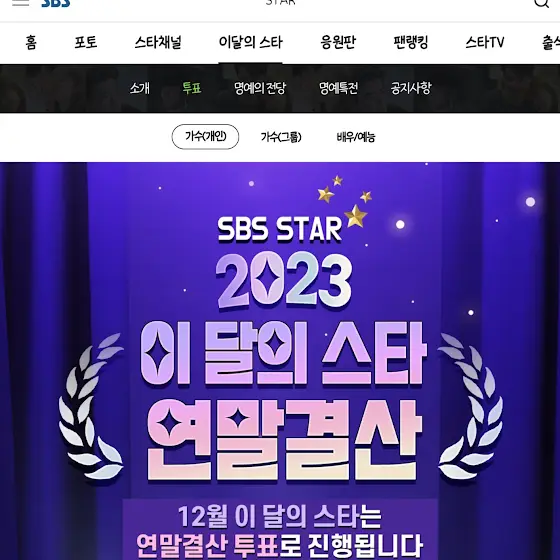Switch to 가수(그룹) category

pos(281,137)
